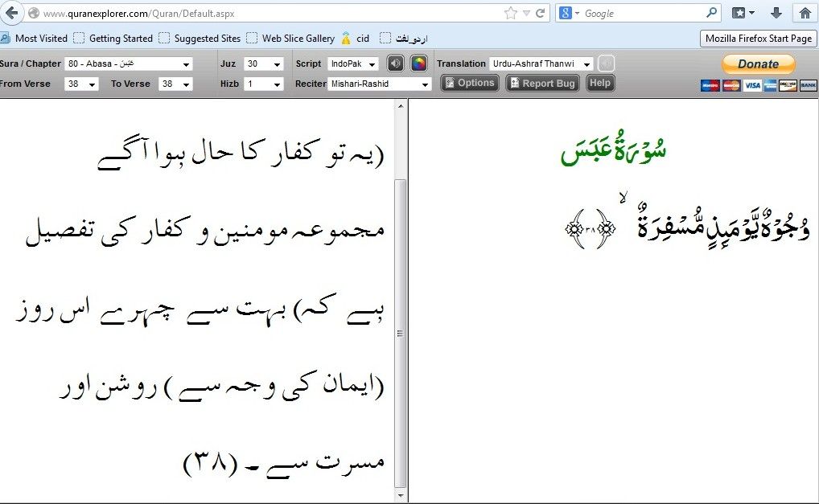Open the Suggested Sites bookmark
Image resolution: width=819 pixels, height=504 pixels.
click(x=200, y=38)
